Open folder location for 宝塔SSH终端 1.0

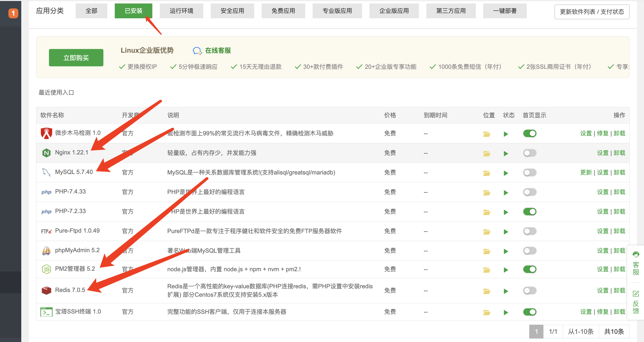(x=486, y=312)
